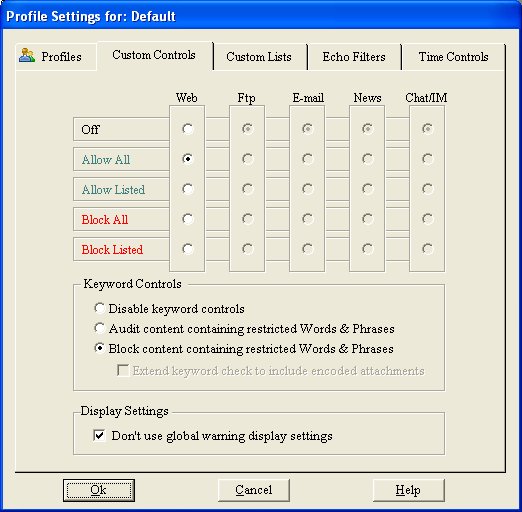The image size is (522, 512).
Task: Select Block Listed radio for Web
Action: pos(187,249)
